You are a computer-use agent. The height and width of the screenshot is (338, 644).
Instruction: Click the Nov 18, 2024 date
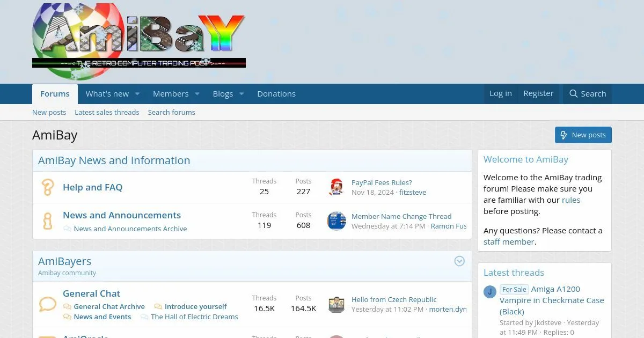pyautogui.click(x=372, y=192)
